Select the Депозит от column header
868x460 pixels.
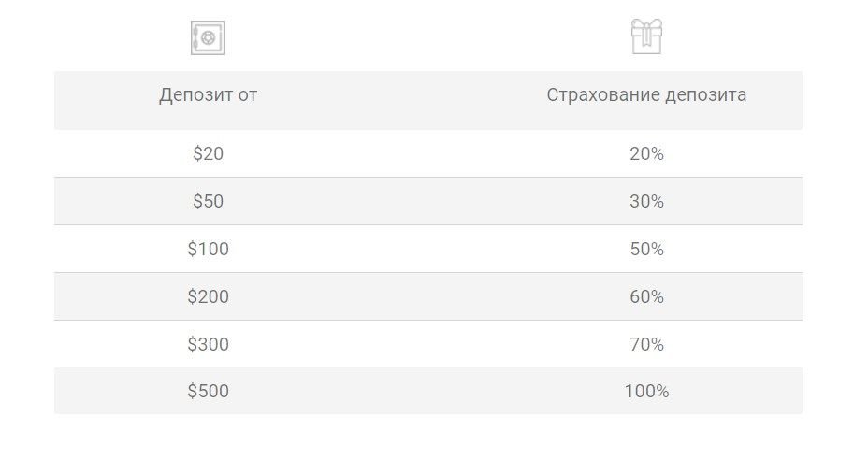coord(209,95)
